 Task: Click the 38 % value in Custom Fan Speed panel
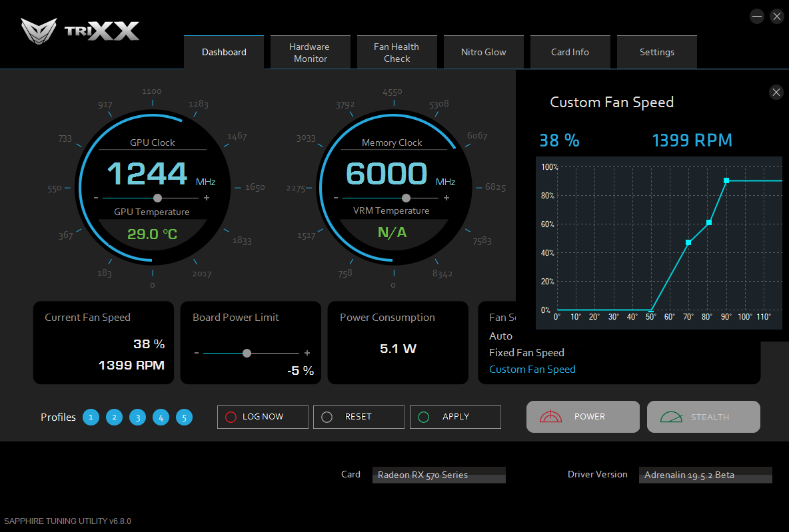coord(560,140)
